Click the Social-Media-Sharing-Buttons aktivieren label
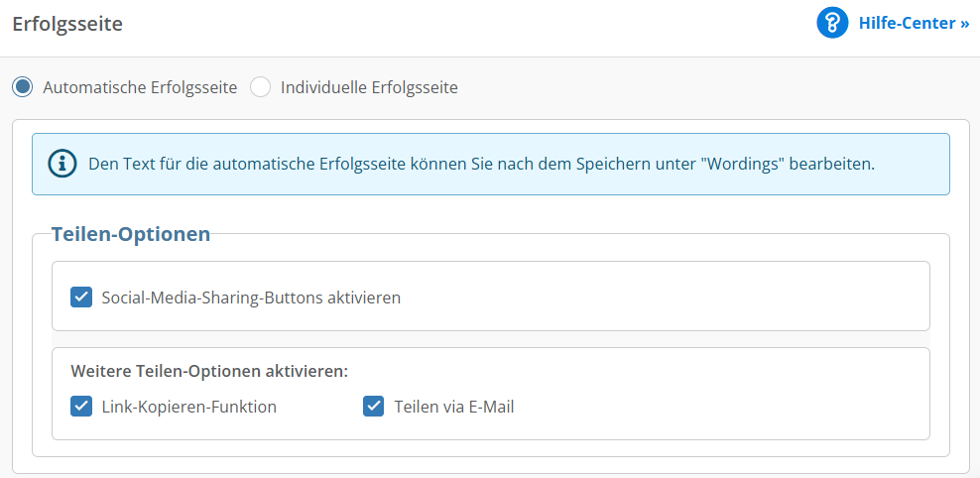This screenshot has width=980, height=478. (251, 299)
